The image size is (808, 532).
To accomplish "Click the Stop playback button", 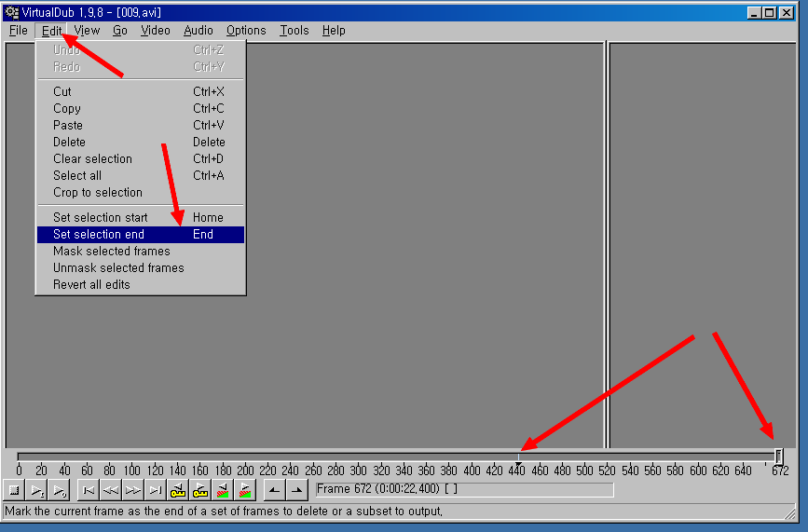I will [x=14, y=490].
